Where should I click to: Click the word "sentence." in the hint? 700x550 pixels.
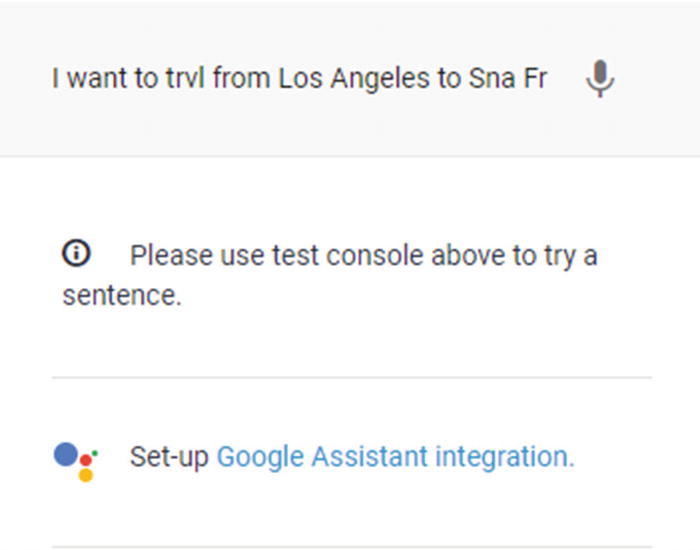click(122, 296)
